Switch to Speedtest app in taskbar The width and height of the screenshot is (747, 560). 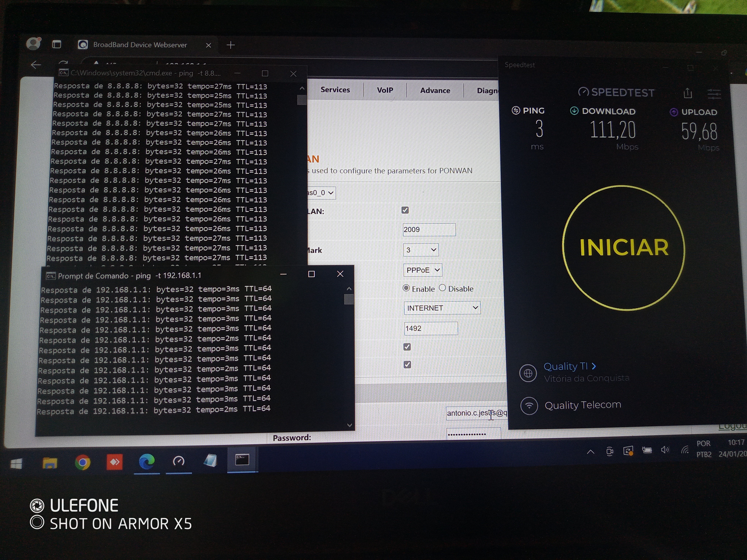pos(179,461)
